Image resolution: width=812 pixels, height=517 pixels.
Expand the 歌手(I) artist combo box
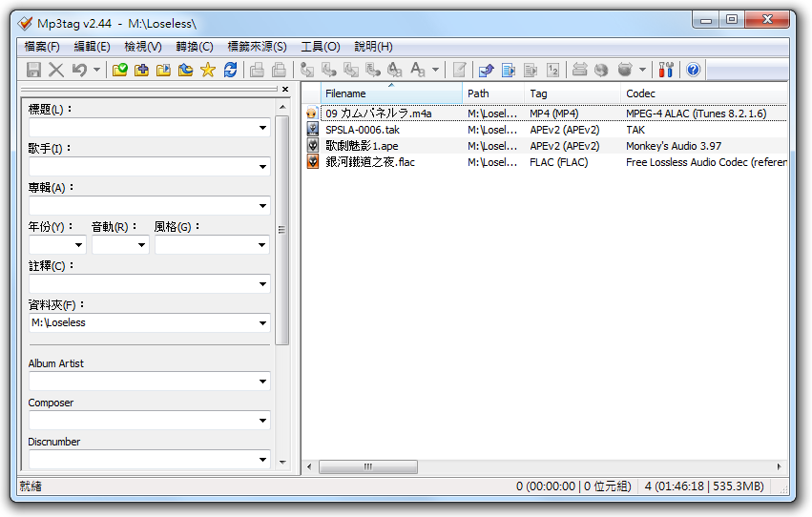[x=262, y=167]
